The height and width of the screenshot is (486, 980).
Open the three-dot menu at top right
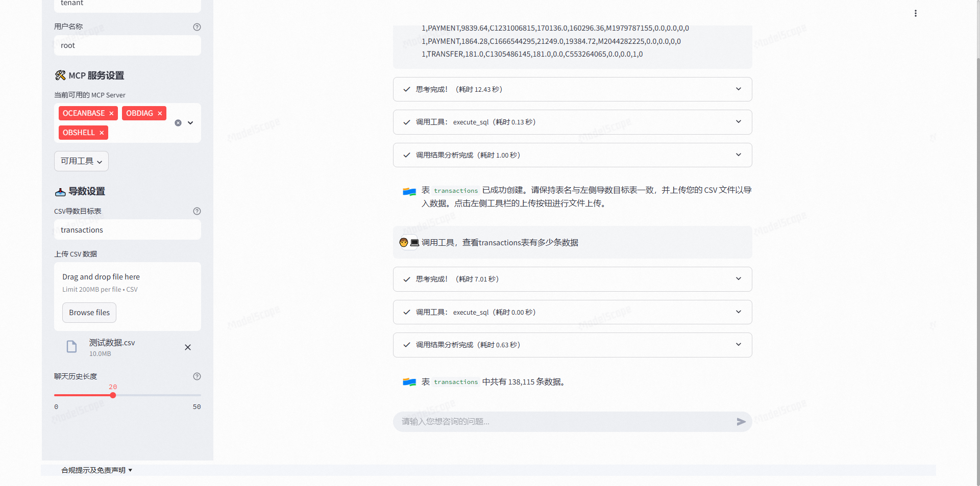pos(915,13)
